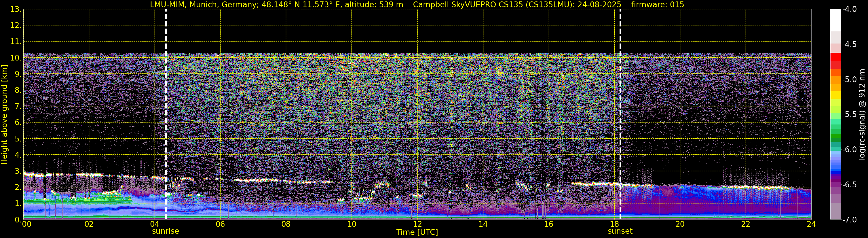868x238 pixels.
Task: Click the 4 km tick on the height axis
Action: 18,155
